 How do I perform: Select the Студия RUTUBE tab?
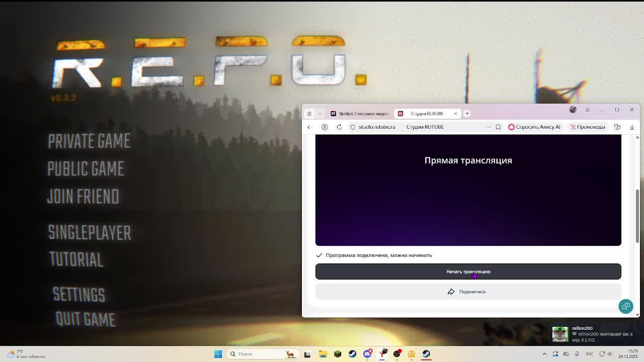pos(427,114)
